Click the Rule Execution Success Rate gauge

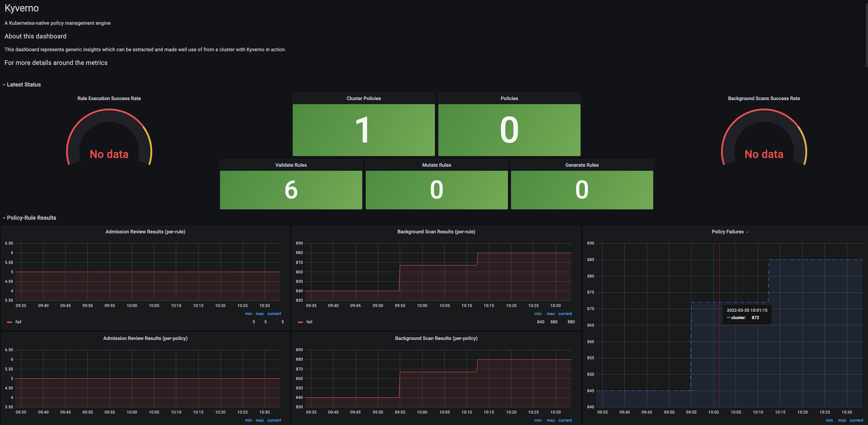pyautogui.click(x=109, y=137)
